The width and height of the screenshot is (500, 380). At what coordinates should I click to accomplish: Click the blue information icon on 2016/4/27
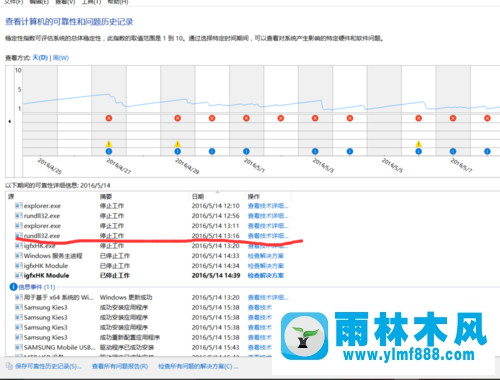tap(109, 151)
